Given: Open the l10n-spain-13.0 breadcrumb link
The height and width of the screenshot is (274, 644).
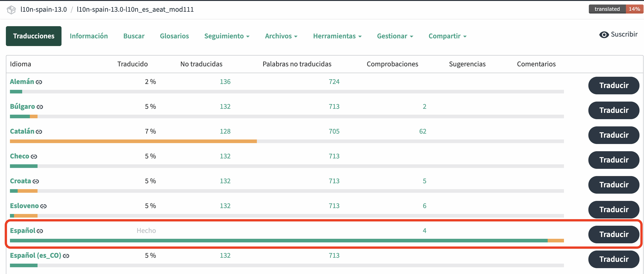Looking at the screenshot, I should pos(43,9).
